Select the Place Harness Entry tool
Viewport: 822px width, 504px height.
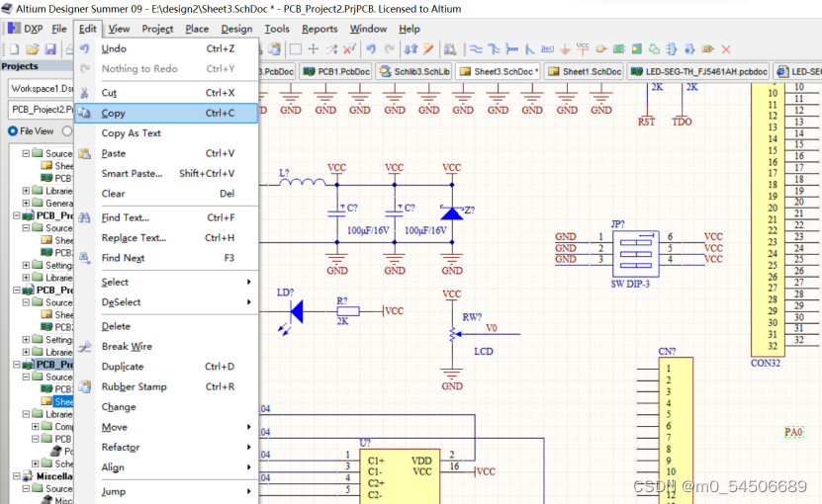pos(689,49)
